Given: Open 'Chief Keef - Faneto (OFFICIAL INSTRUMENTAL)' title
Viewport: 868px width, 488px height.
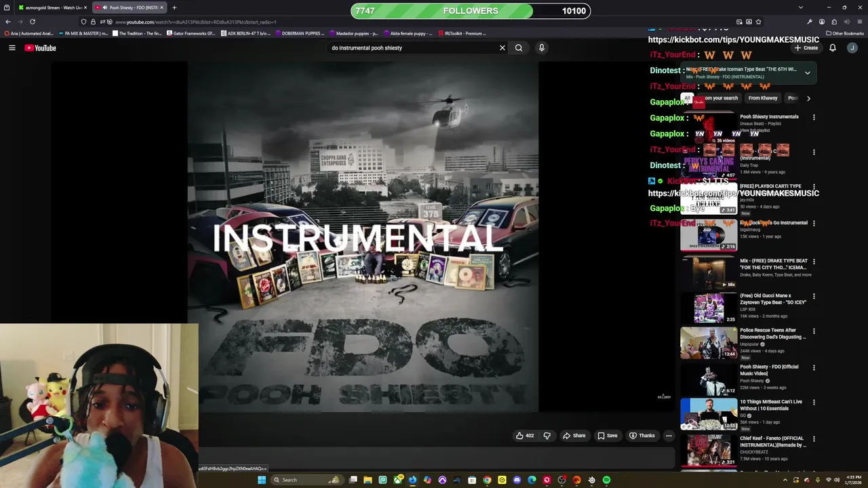Looking at the screenshot, I should pos(773,442).
